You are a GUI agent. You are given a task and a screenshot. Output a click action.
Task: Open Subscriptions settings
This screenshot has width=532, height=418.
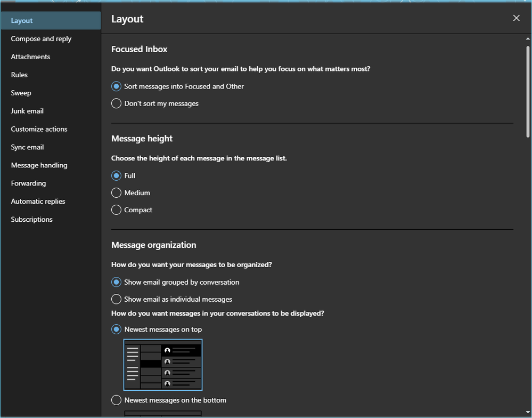pos(51,219)
